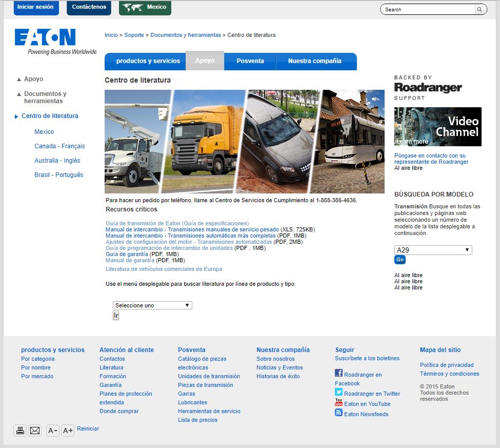The width and height of the screenshot is (500, 448).
Task: Click the printer icon in footer
Action: [x=20, y=431]
